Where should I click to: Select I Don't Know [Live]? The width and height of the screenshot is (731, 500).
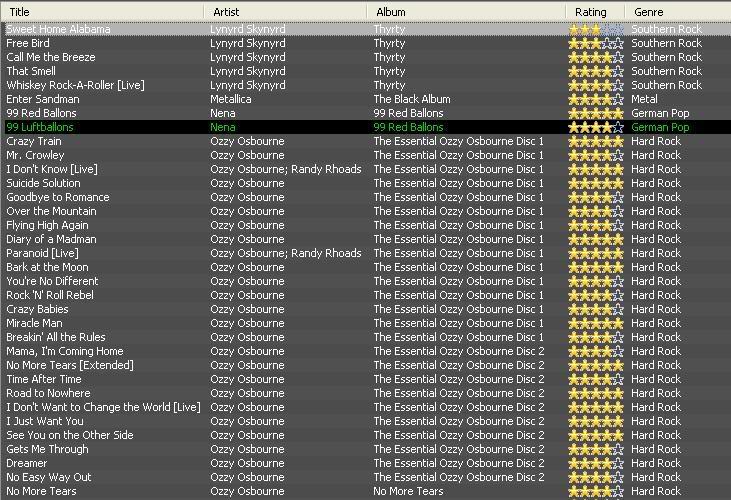(52, 169)
